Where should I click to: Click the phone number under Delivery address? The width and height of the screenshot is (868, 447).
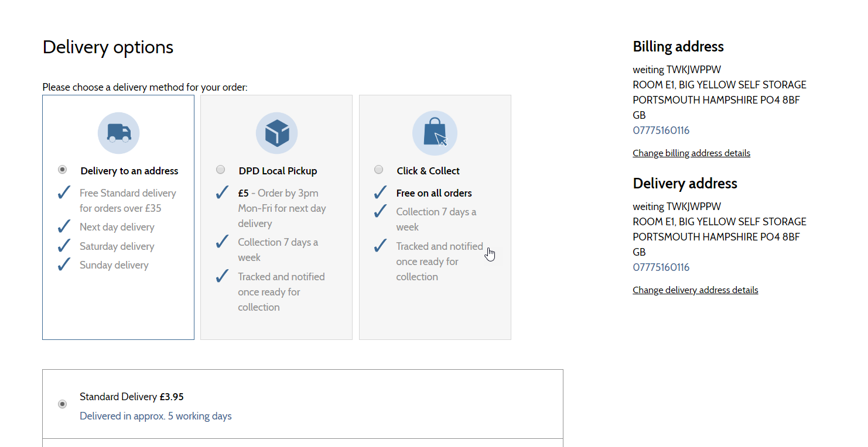click(661, 267)
